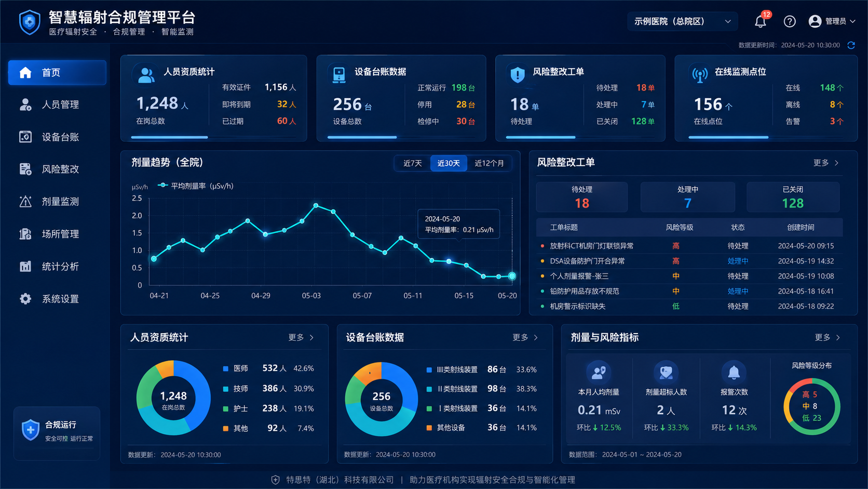Click the 本月人均剂量 person icon

pyautogui.click(x=599, y=372)
